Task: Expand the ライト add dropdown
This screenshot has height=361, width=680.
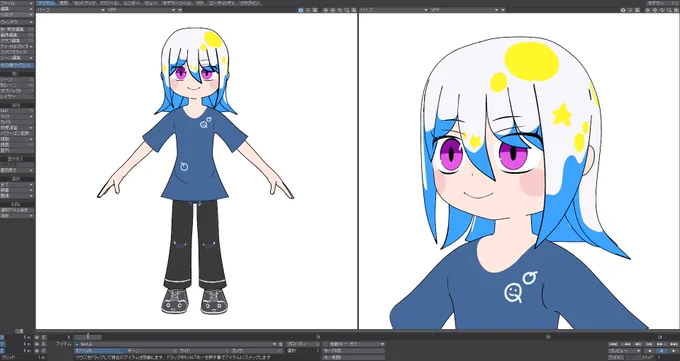Action: click(16, 116)
